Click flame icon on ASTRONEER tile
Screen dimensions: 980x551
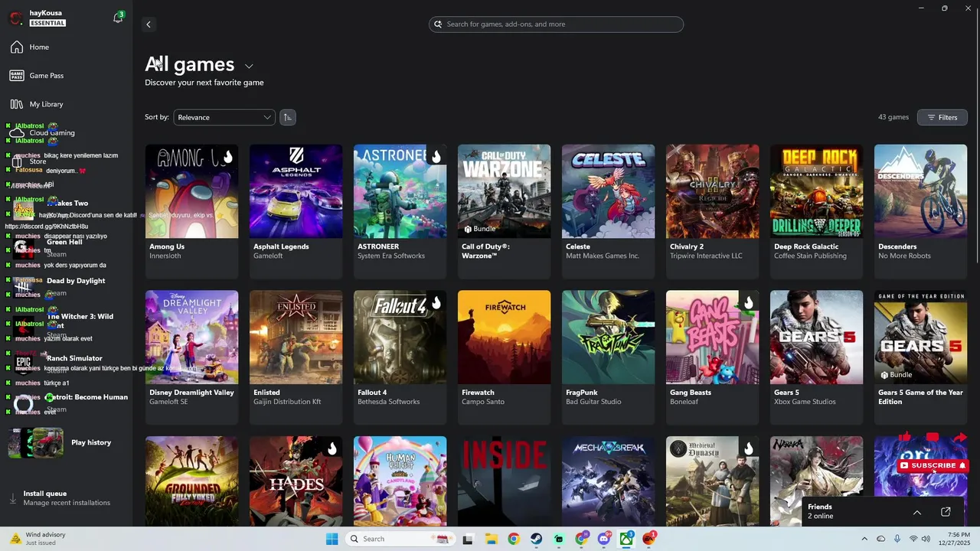point(436,157)
